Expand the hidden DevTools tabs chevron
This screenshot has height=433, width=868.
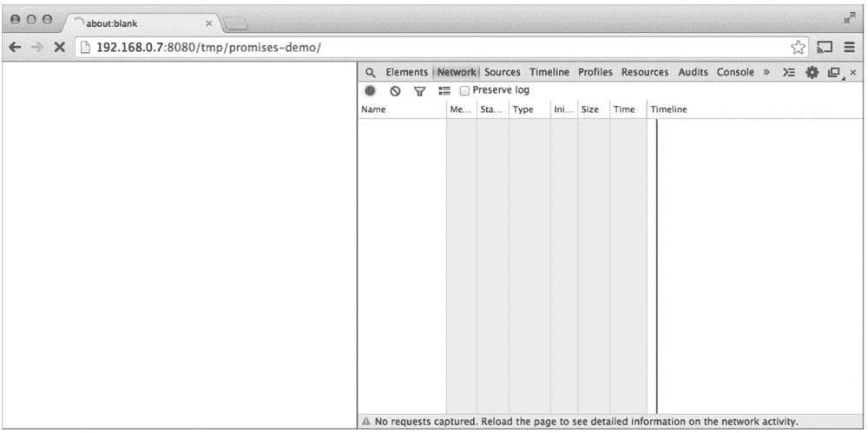click(x=766, y=73)
